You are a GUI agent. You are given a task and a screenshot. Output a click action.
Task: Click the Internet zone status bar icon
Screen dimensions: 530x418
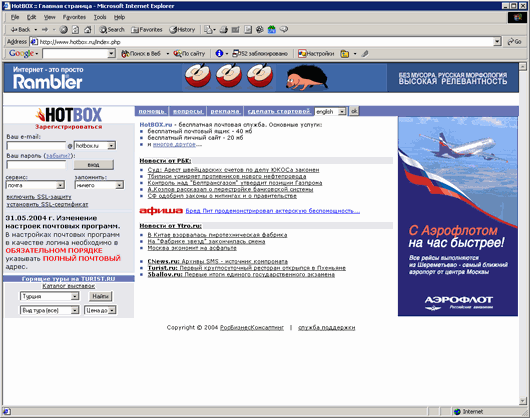457,412
